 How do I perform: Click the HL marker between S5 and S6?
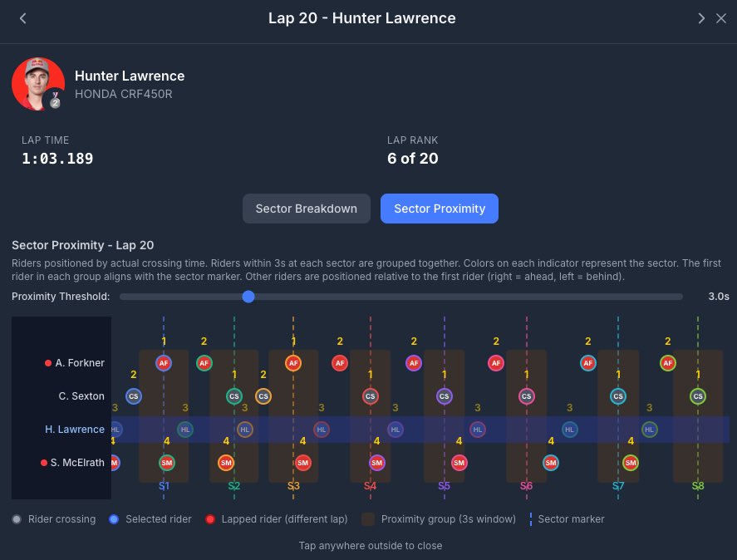point(478,430)
